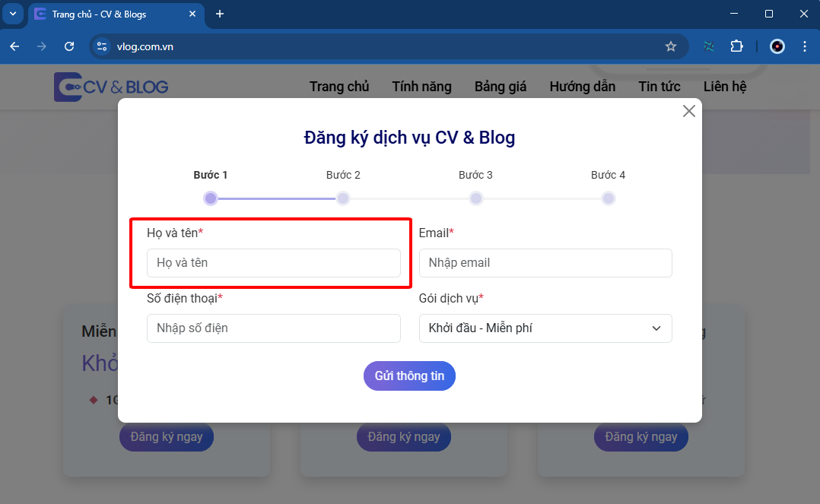The height and width of the screenshot is (504, 820).
Task: Click the "Nhập email" input field
Action: pyautogui.click(x=545, y=263)
